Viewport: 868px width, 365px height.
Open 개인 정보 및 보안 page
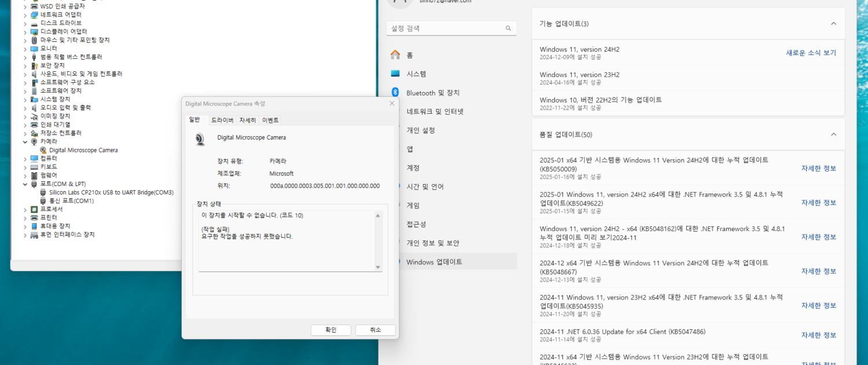point(433,243)
